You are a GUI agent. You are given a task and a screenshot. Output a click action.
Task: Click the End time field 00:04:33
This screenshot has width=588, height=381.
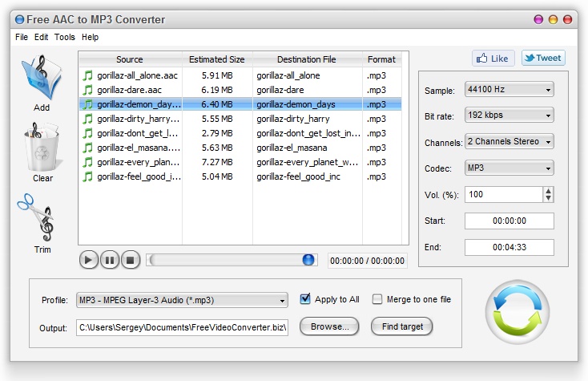[x=509, y=247]
